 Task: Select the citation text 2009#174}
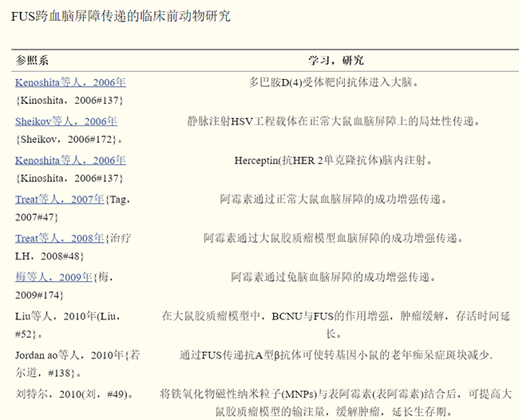39,295
